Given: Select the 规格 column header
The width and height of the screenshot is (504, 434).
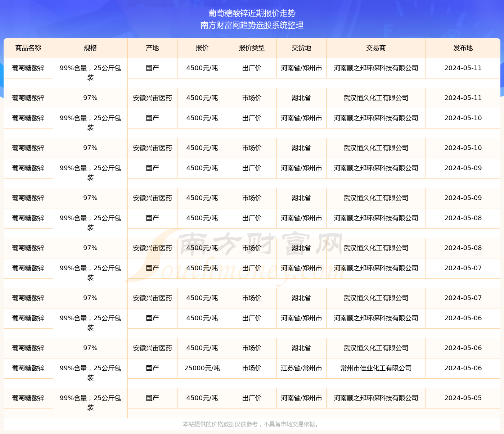Looking at the screenshot, I should coord(90,48).
